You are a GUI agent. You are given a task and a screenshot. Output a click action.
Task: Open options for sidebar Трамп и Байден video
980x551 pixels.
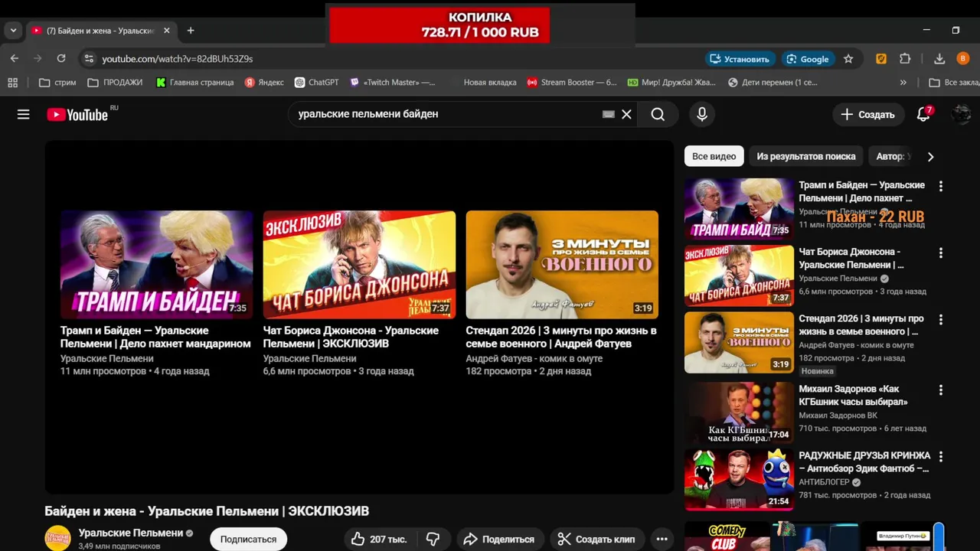(x=941, y=186)
